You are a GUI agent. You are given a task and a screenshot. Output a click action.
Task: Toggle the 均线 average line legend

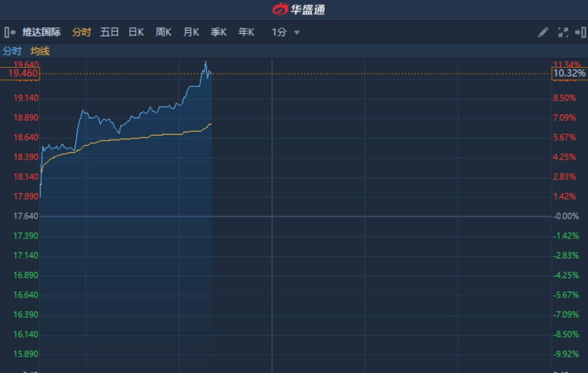point(40,51)
